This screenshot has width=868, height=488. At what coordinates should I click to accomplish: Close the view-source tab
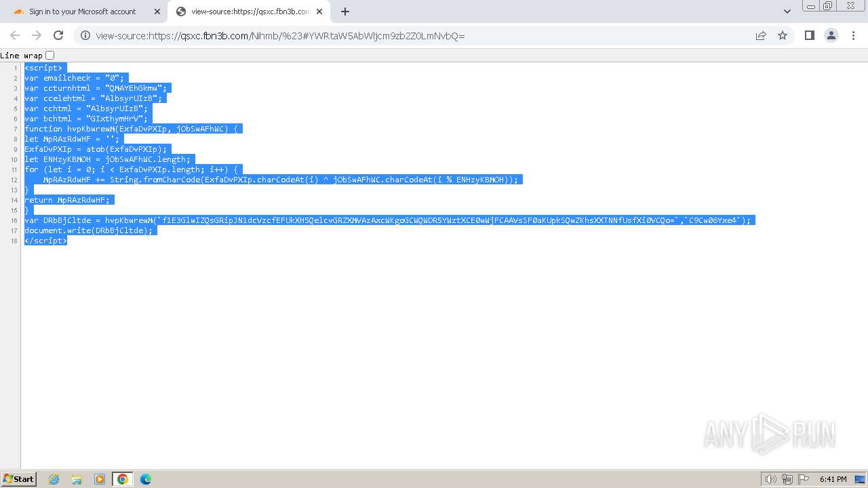pos(319,12)
